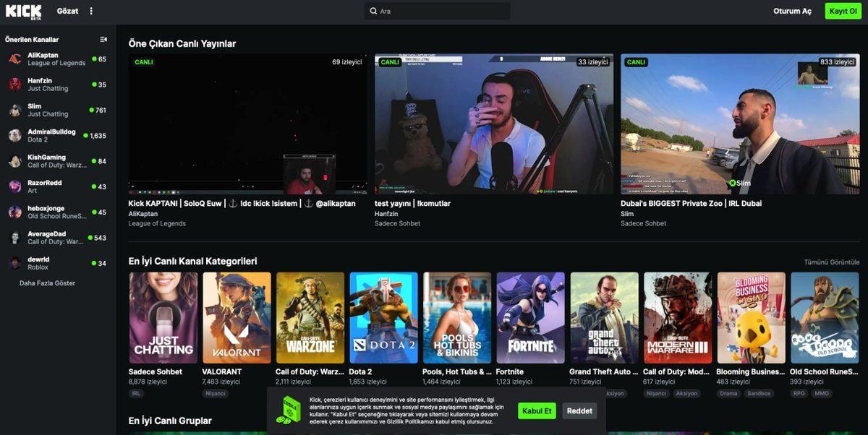This screenshot has height=435, width=868.
Task: Open RazorRedd's Art channel avatar
Action: (14, 186)
